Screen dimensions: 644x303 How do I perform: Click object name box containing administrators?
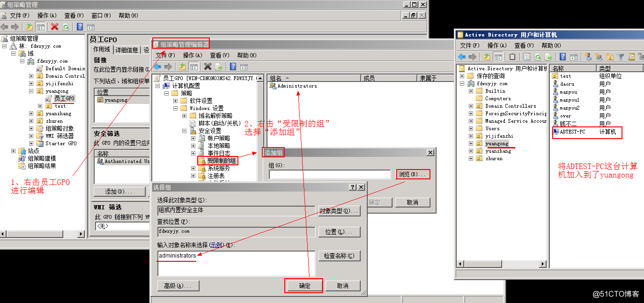pos(237,264)
